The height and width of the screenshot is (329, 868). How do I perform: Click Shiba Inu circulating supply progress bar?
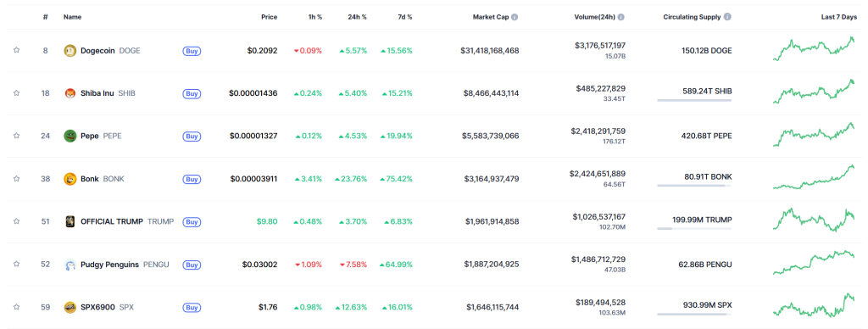[694, 100]
